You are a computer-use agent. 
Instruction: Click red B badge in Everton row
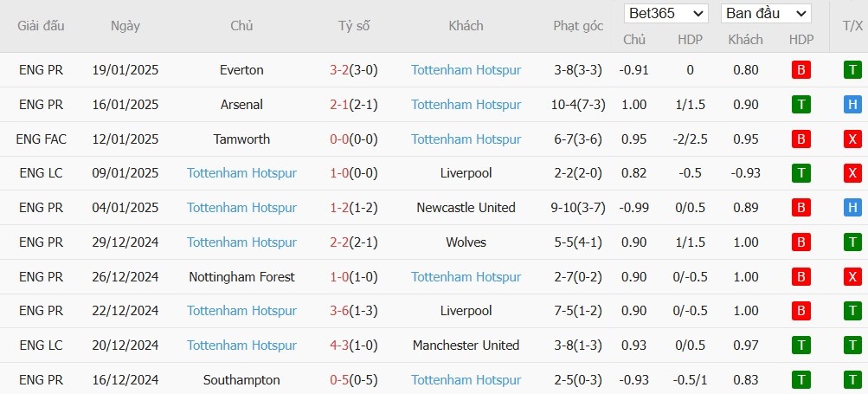[800, 70]
